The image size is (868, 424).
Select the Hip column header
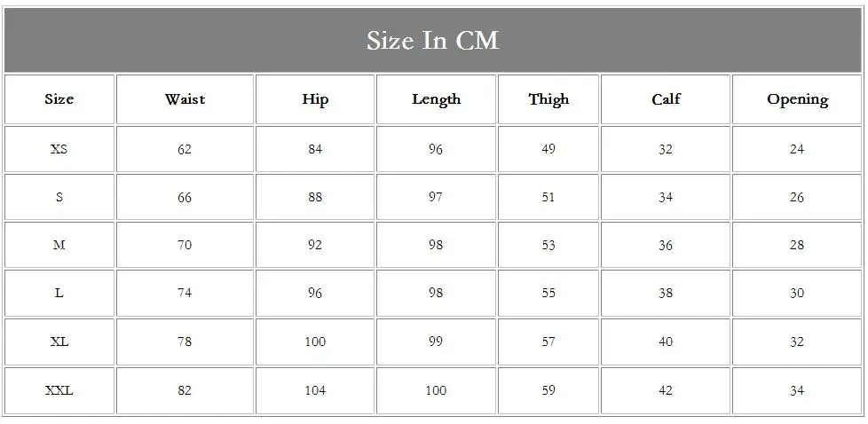click(x=315, y=99)
